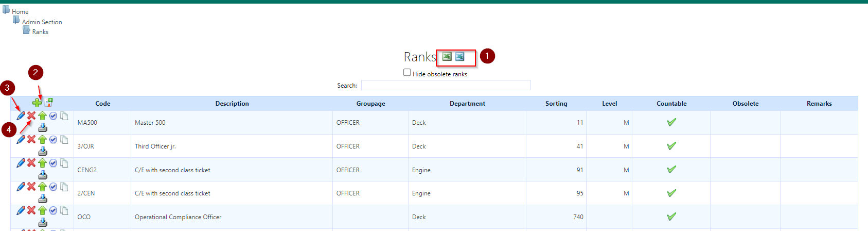Click the blue checkmark circle icon for 2/CEN
The height and width of the screenshot is (231, 868).
53,187
